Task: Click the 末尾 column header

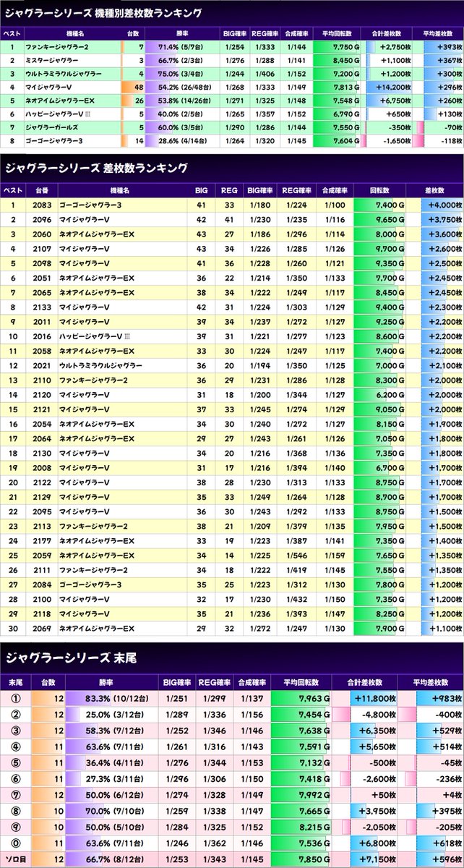Action: (14, 682)
